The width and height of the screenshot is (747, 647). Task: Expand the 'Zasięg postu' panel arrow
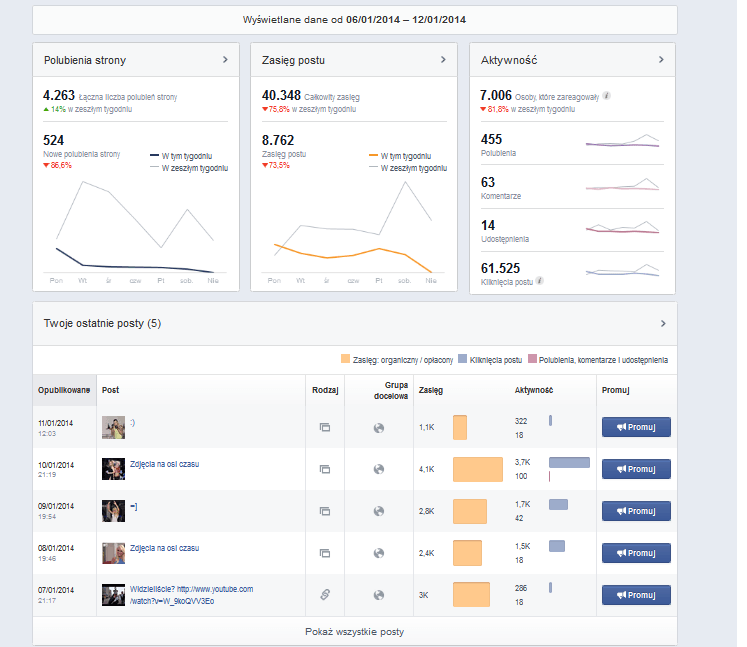point(443,60)
